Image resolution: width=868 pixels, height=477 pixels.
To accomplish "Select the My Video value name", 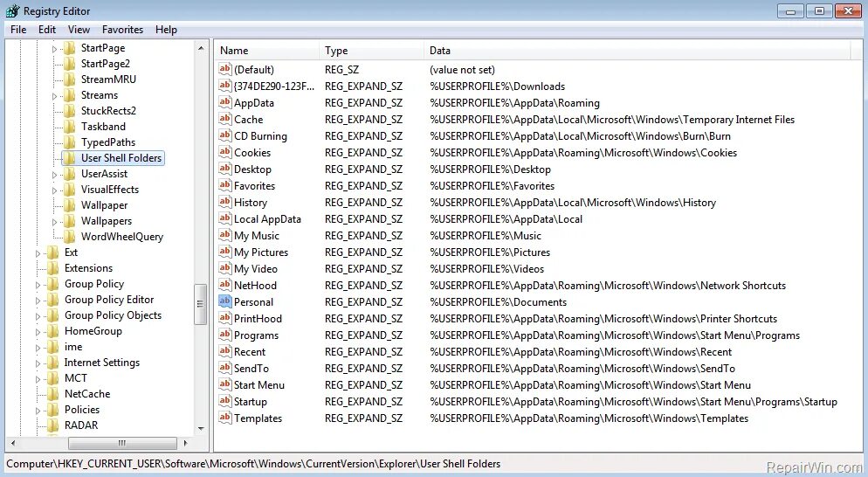I will tap(255, 269).
